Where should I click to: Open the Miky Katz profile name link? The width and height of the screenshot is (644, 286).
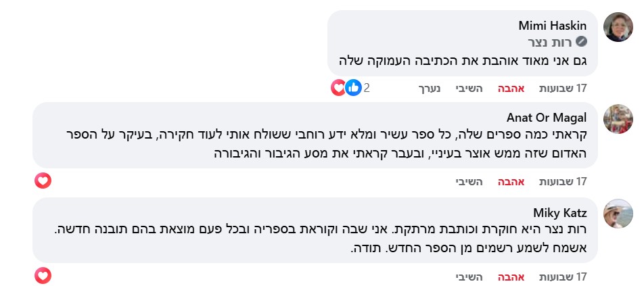(560, 212)
